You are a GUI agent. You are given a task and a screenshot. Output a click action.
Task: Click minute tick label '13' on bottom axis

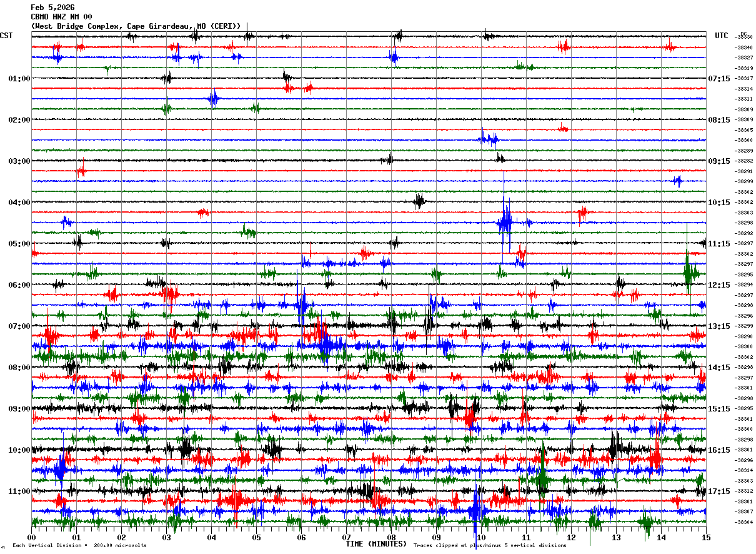point(616,537)
